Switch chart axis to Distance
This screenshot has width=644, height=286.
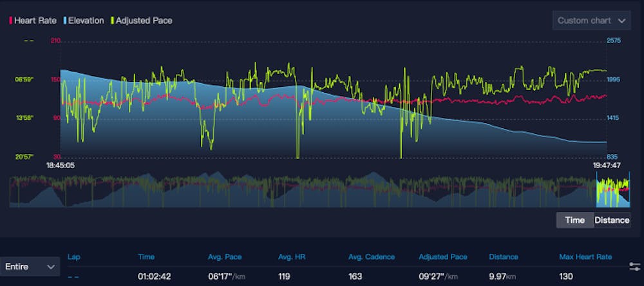tap(611, 220)
